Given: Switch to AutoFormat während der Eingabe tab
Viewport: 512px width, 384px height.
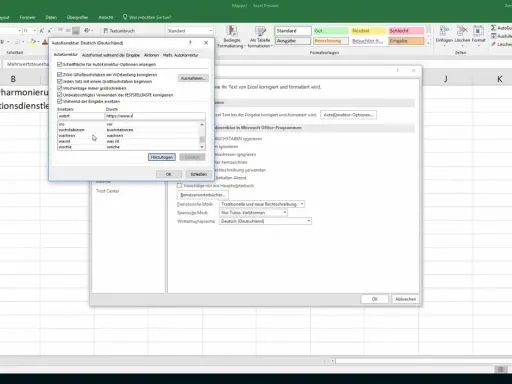Looking at the screenshot, I should (111, 55).
